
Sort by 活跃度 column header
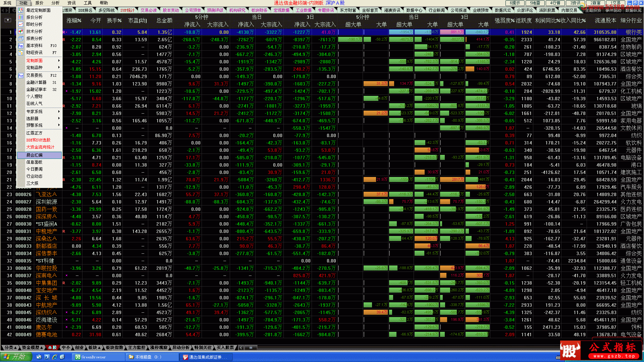524,20
